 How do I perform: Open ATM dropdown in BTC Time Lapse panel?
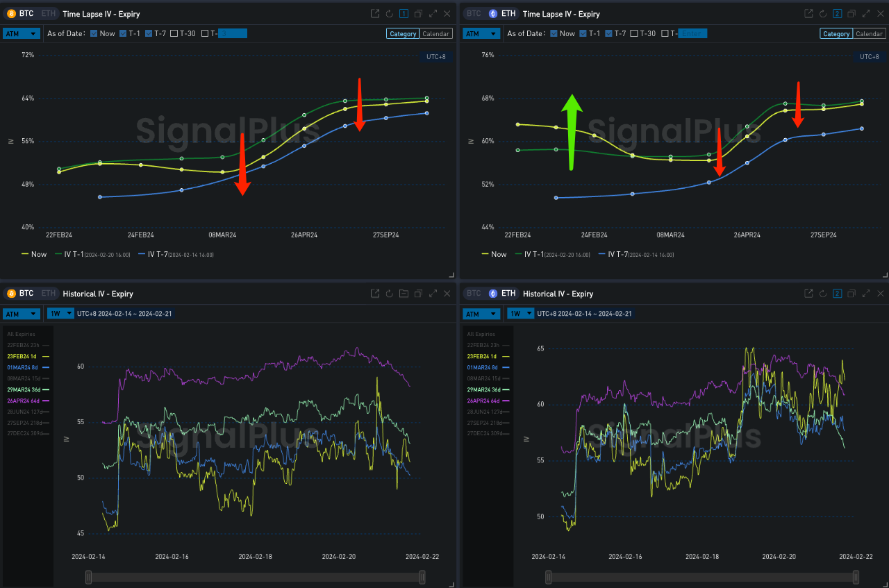[x=21, y=33]
